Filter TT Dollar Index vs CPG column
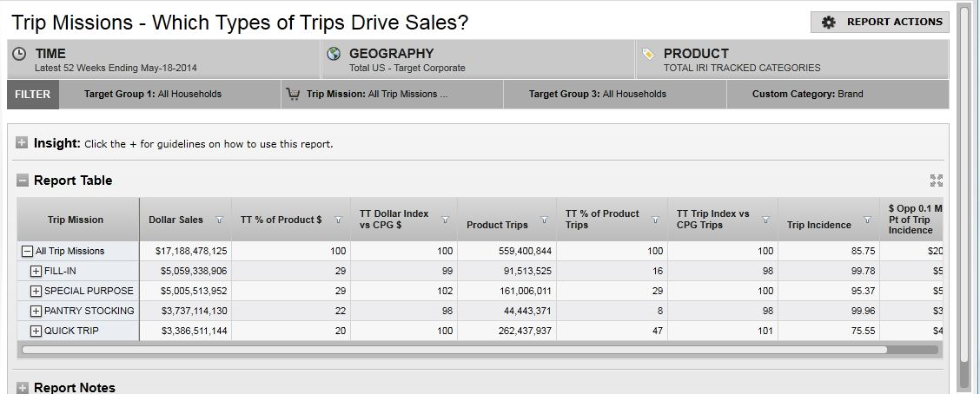Image resolution: width=980 pixels, height=394 pixels. [445, 220]
